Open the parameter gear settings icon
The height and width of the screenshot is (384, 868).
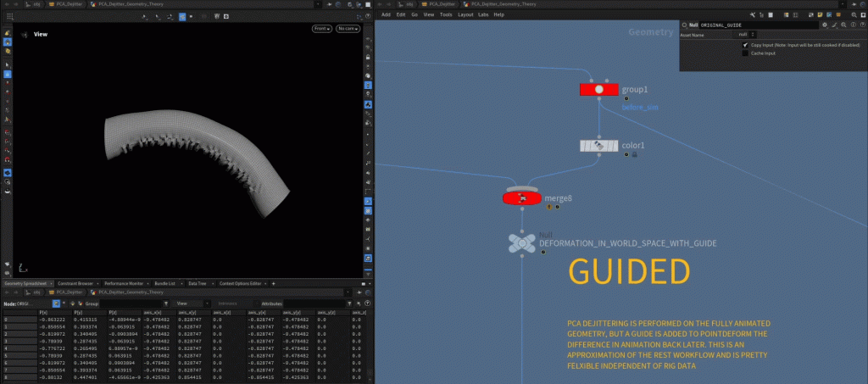tap(823, 25)
